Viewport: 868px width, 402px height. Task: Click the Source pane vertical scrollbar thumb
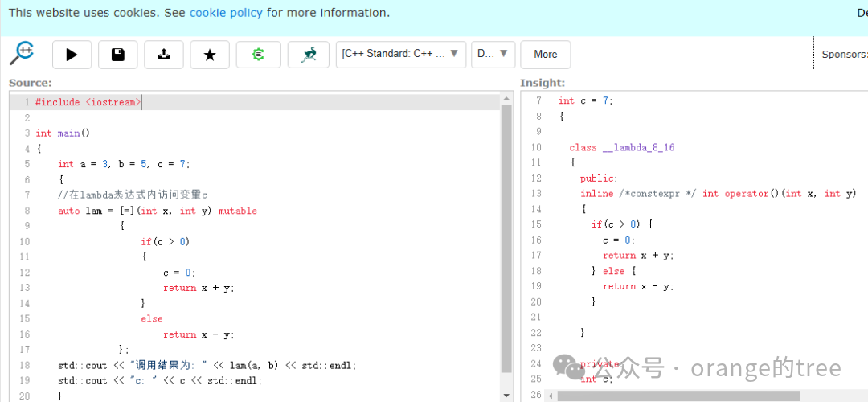(506, 238)
